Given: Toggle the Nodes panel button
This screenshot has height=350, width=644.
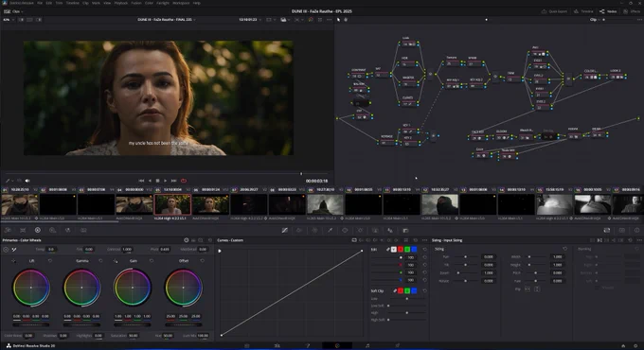Looking at the screenshot, I should tap(609, 11).
